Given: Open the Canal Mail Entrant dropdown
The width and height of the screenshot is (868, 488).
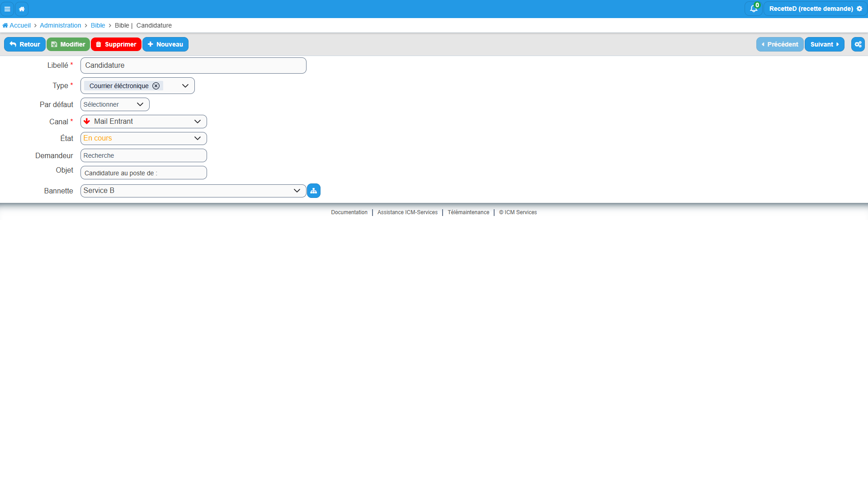Looking at the screenshot, I should tap(144, 122).
